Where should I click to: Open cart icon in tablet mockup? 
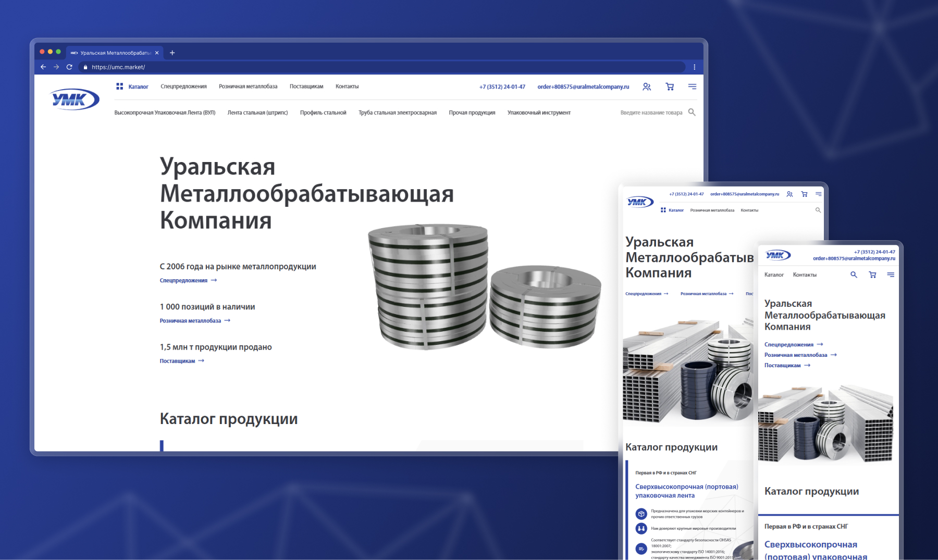click(x=804, y=194)
